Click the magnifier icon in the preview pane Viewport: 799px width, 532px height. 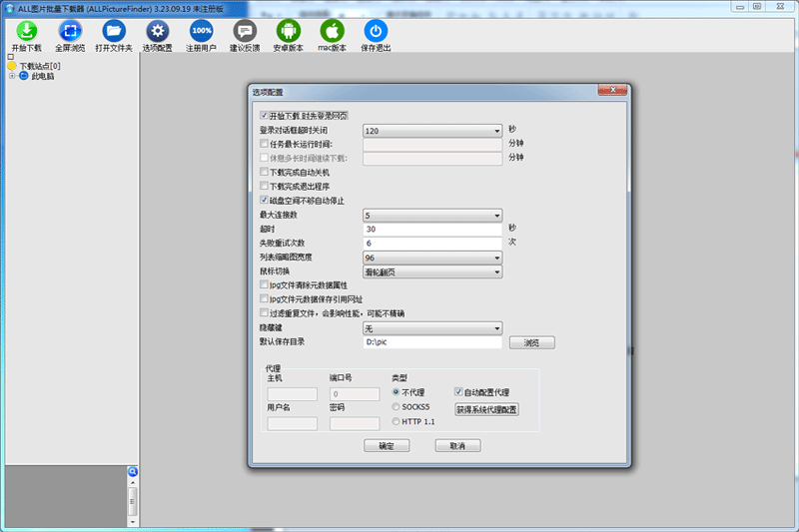(133, 471)
